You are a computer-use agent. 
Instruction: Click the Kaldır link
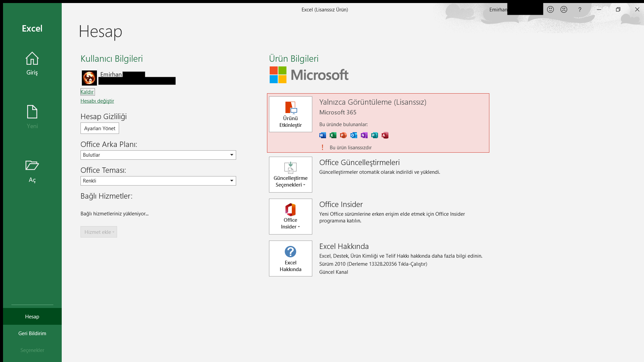click(87, 92)
